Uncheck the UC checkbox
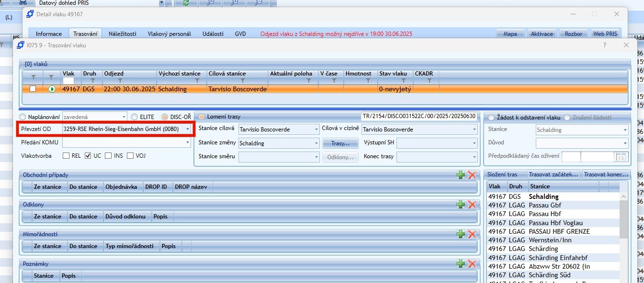Image resolution: width=644 pixels, height=283 pixels. [x=88, y=156]
